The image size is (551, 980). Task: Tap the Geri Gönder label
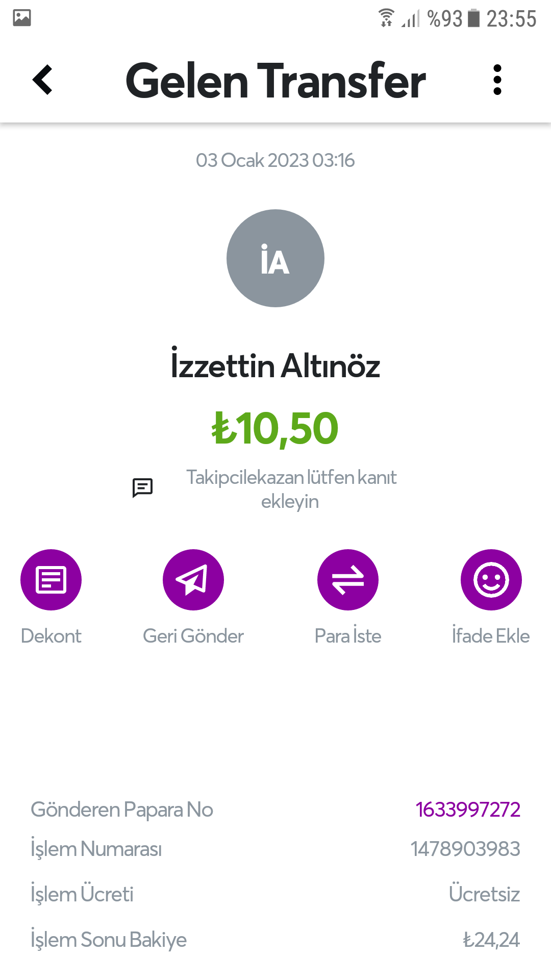[193, 636]
